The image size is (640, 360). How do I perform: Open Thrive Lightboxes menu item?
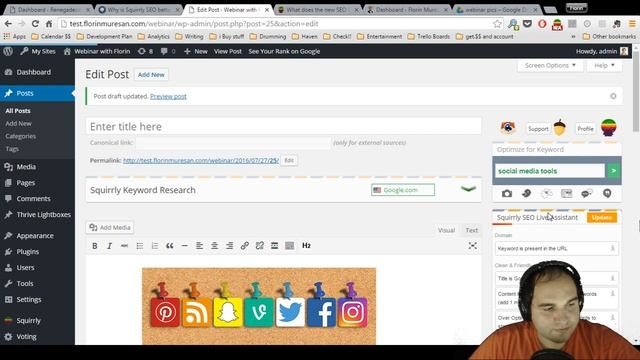43,215
